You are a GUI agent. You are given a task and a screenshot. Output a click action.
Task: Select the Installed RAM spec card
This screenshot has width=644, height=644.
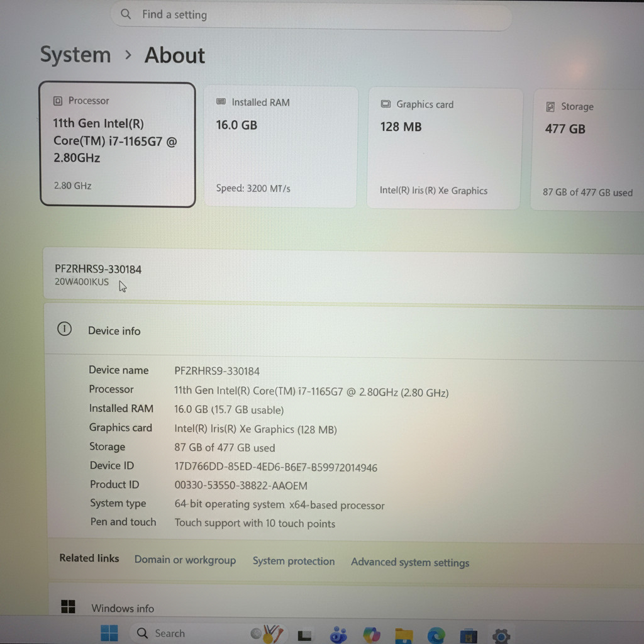tap(281, 147)
